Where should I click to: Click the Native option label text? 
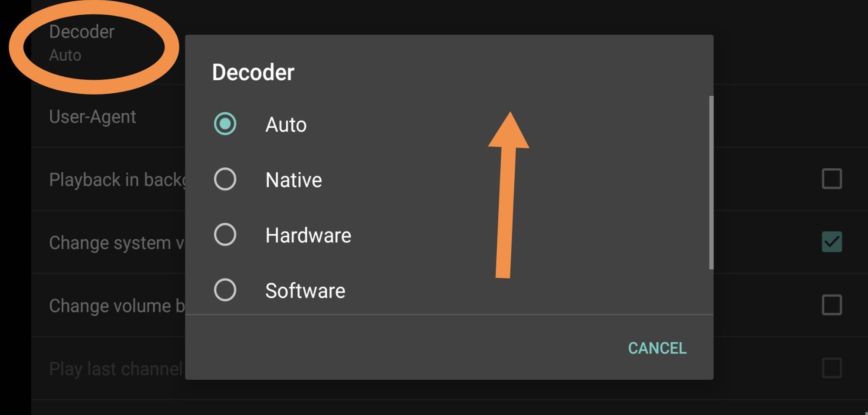click(x=294, y=180)
